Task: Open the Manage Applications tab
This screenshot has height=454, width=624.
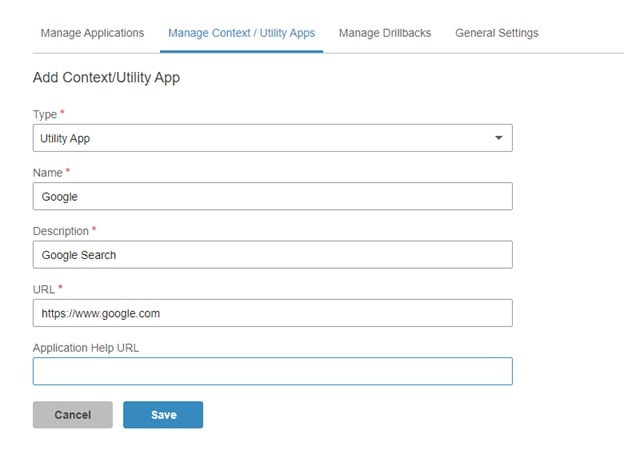Action: coord(92,33)
